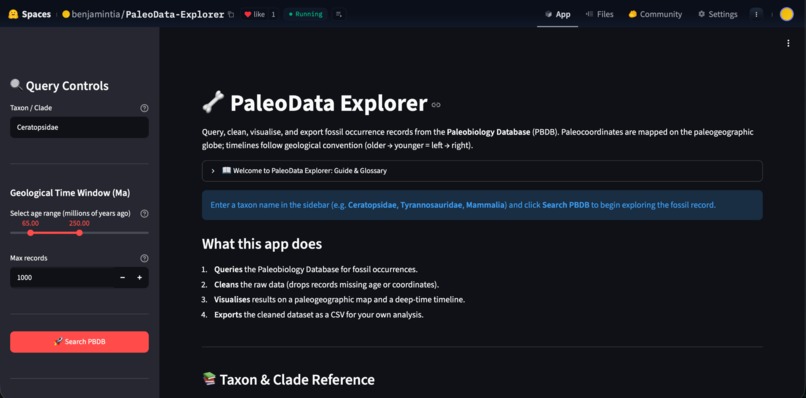The width and height of the screenshot is (806, 398).
Task: Click the Search PBDB button
Action: pyautogui.click(x=79, y=342)
